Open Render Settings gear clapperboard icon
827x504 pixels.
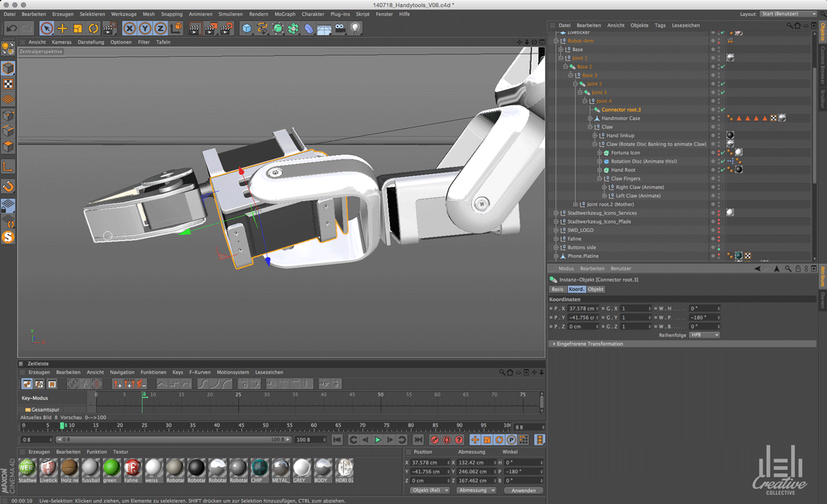[226, 28]
